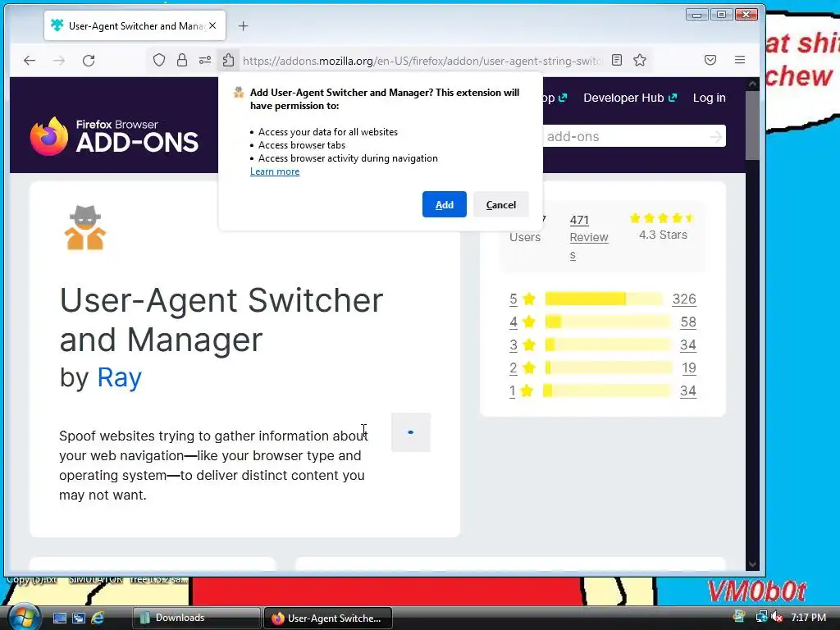Filter by 5 star reviews
This screenshot has height=630, width=840.
523,299
